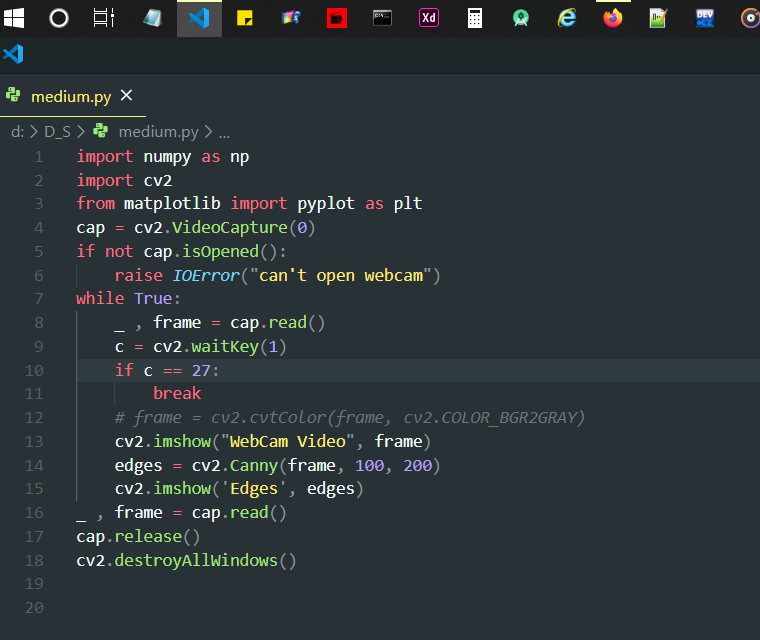The width and height of the screenshot is (760, 640).
Task: Click 'IOError' in the raise statement
Action: (x=206, y=275)
